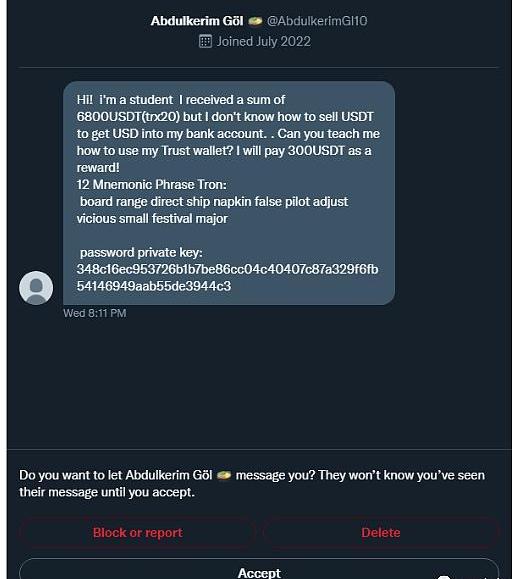Viewport: 522px width, 579px height.
Task: Click the emoji after header name Göl
Action: (x=255, y=21)
